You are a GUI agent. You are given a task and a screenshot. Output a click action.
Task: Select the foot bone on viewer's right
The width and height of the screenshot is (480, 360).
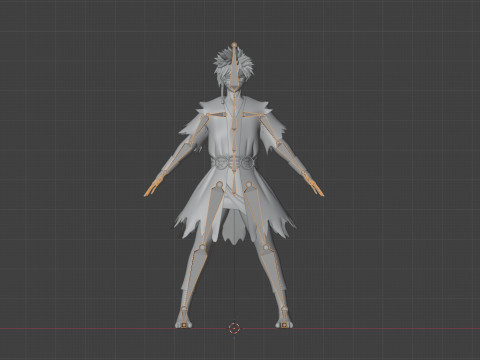(x=284, y=317)
